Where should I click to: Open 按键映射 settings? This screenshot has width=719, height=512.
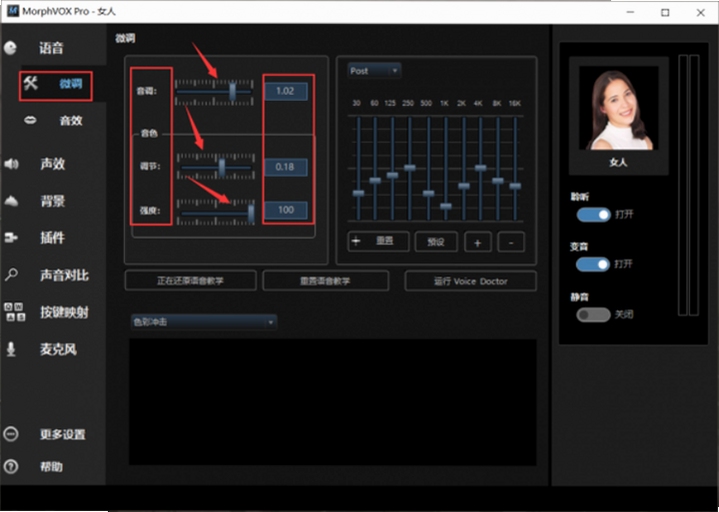(x=64, y=312)
